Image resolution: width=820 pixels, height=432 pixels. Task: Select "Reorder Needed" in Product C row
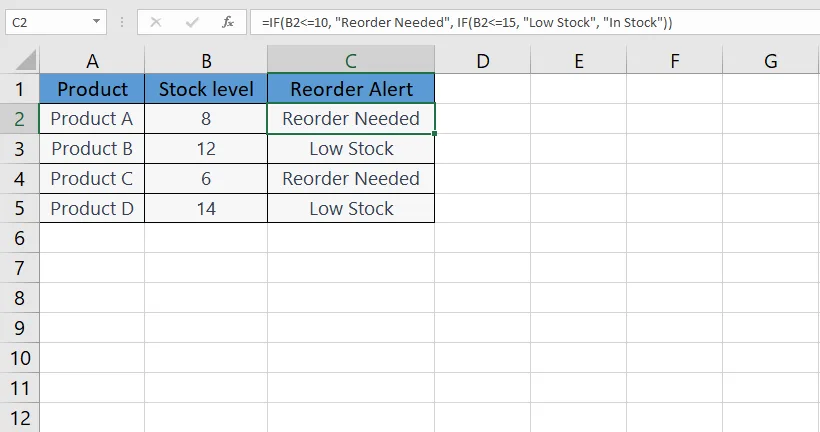[351, 179]
